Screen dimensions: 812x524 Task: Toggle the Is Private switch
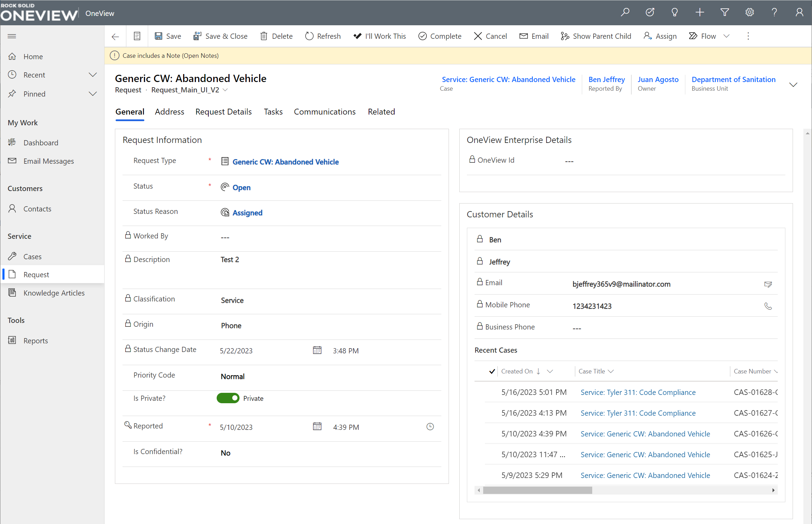228,398
